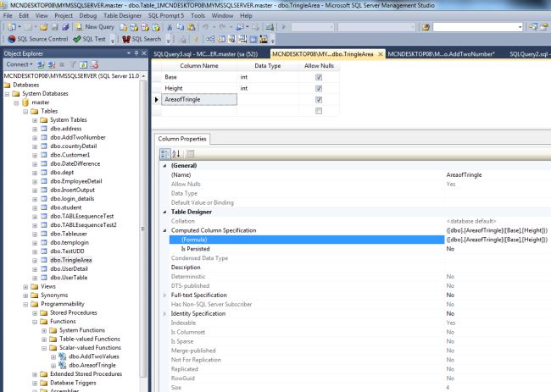The height and width of the screenshot is (392, 551).
Task: Select dbo.TringleArea in the tree
Action: point(71,260)
